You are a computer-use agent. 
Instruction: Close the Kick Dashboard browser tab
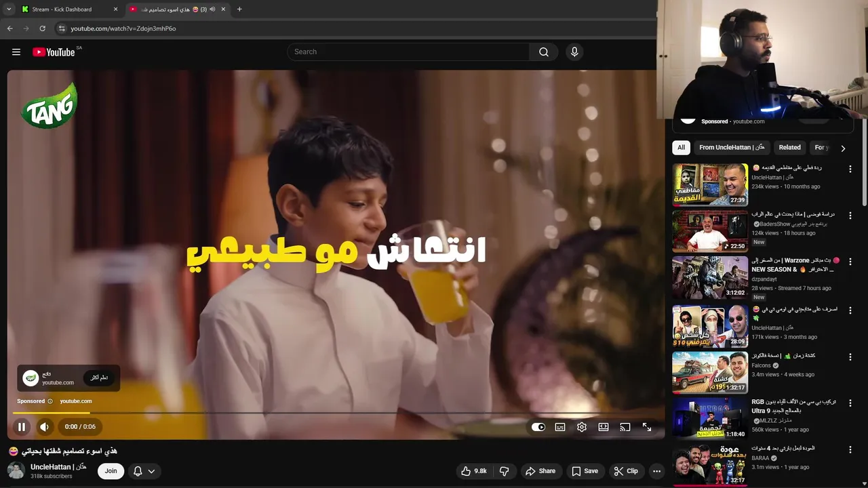[115, 9]
